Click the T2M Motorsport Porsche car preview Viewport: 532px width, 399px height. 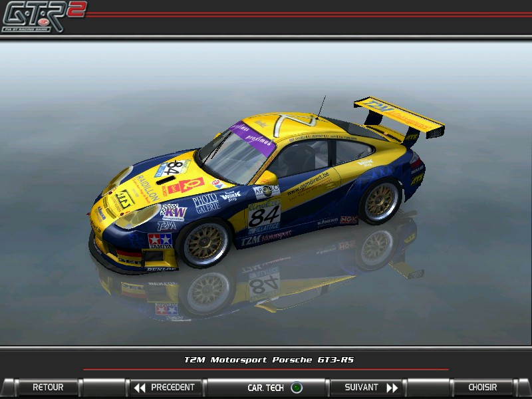click(267, 185)
